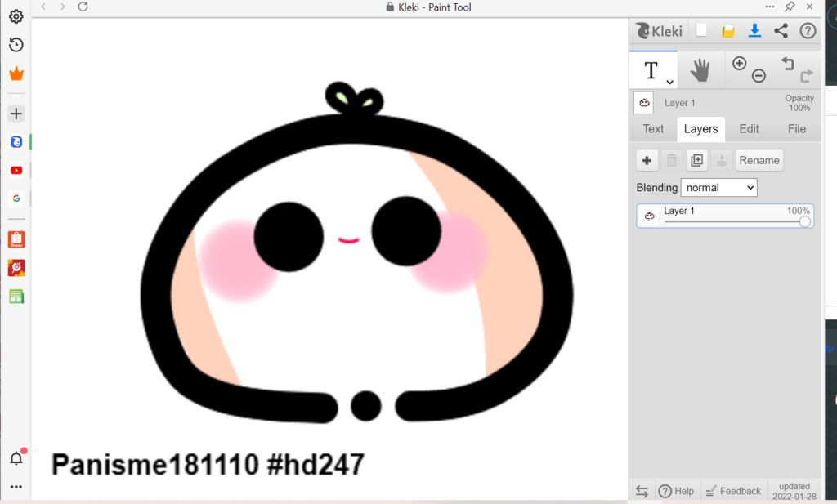
Task: Add a new sidebar item with plus
Action: tap(16, 114)
